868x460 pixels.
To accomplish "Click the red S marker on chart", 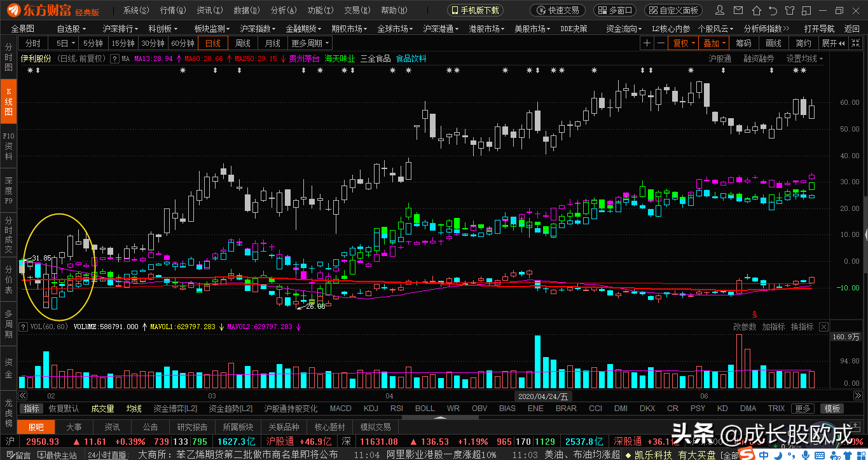I will click(755, 314).
